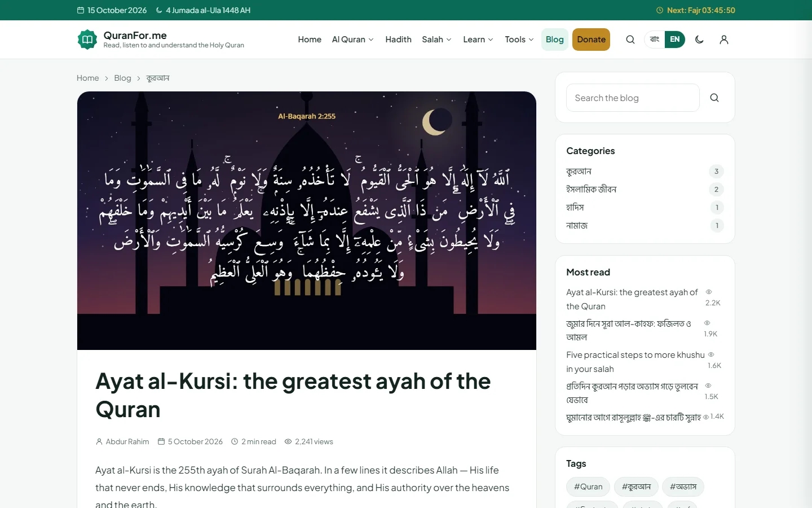Screen dimensions: 812x508
Task: Expand the Al Quran dropdown menu
Action: 353,40
